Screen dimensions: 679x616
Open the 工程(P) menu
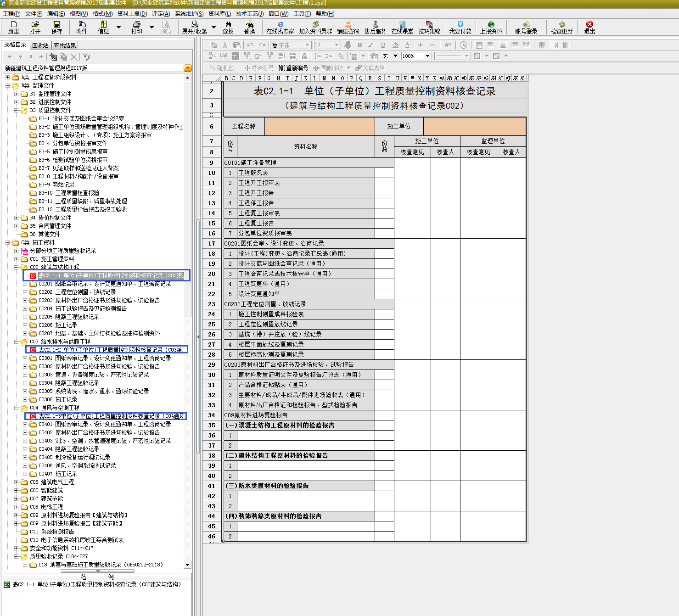(11, 14)
